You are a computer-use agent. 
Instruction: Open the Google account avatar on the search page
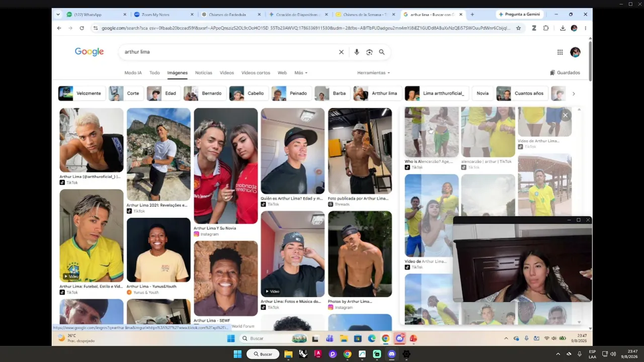575,52
